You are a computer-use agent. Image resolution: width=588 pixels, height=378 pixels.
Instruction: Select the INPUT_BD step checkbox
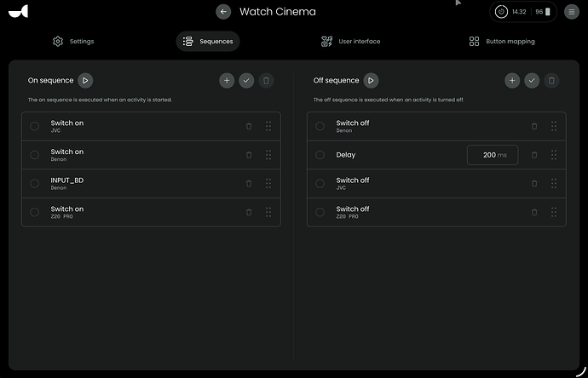pos(35,183)
